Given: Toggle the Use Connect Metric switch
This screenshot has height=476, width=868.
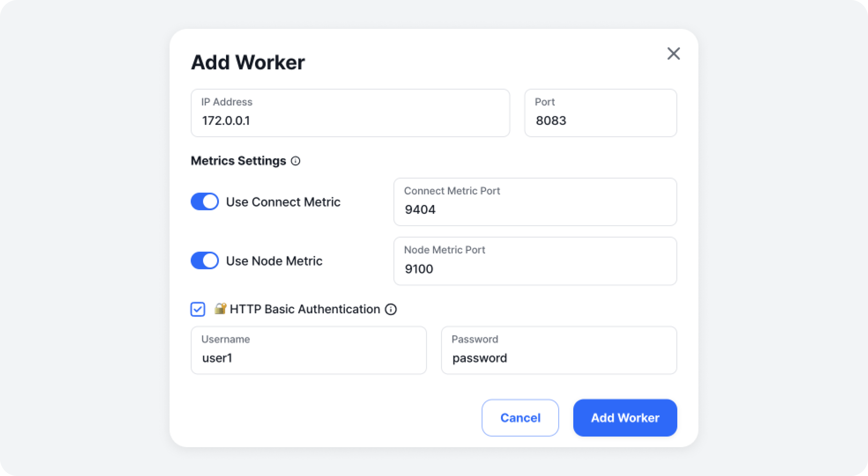Looking at the screenshot, I should point(205,202).
